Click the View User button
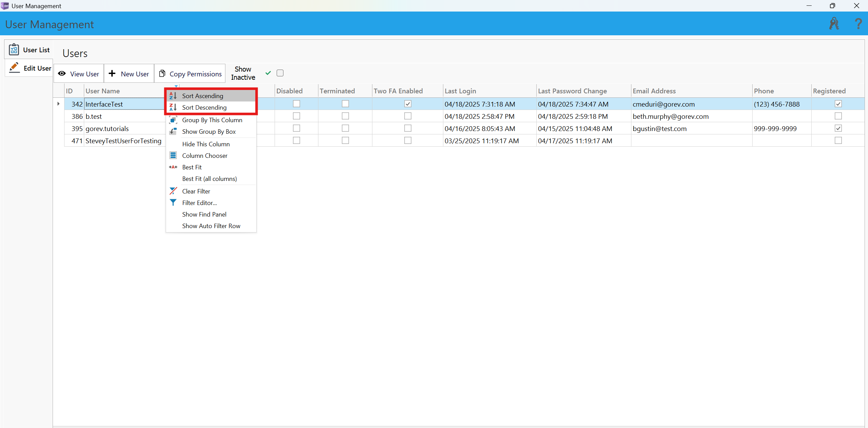Screen dimensions: 868x428 click(x=79, y=74)
